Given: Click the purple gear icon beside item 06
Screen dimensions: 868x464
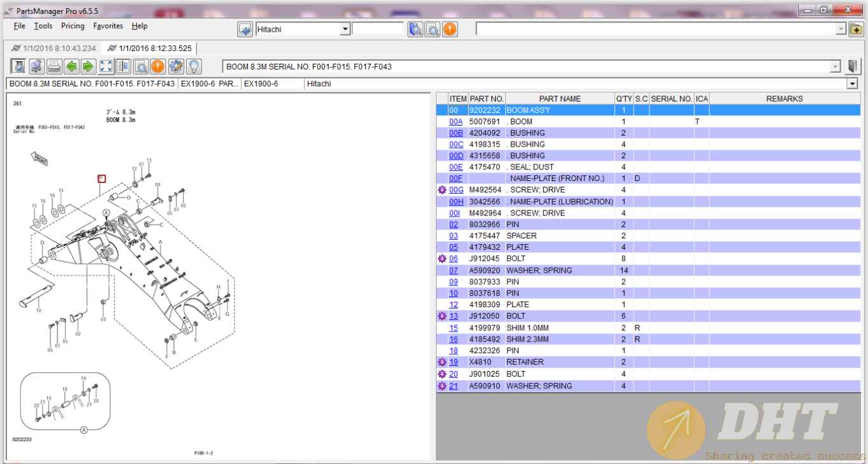Looking at the screenshot, I should 442,259.
